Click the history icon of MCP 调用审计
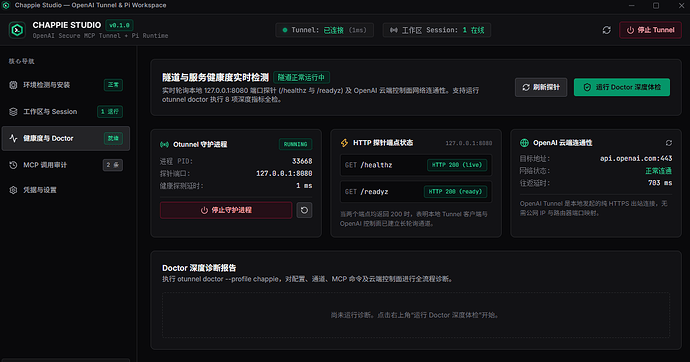This screenshot has width=690, height=362. pos(13,165)
